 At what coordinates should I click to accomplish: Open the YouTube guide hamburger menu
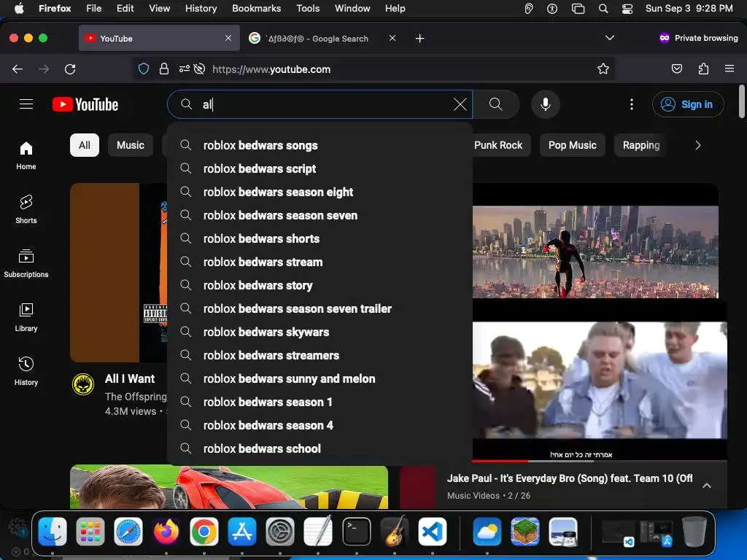tap(26, 104)
